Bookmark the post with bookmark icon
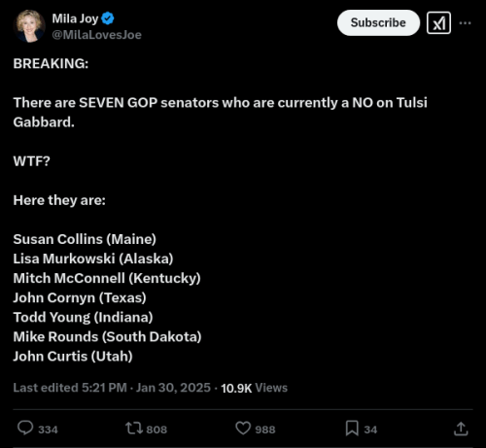Image resolution: width=486 pixels, height=448 pixels. pos(352,428)
